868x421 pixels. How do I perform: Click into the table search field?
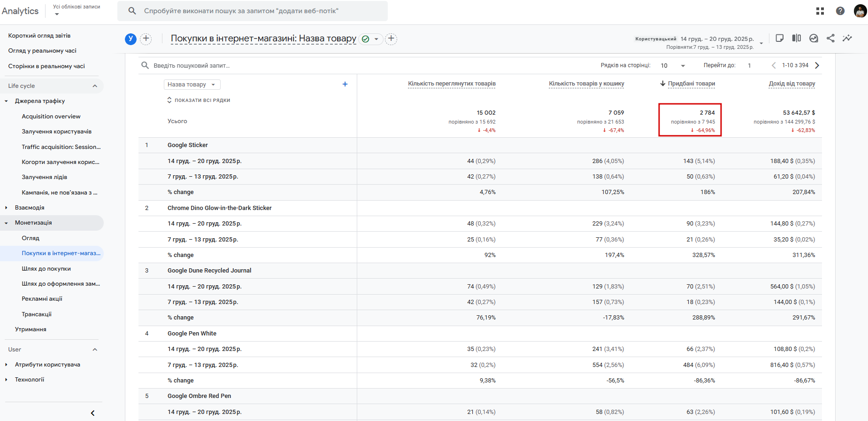point(235,66)
